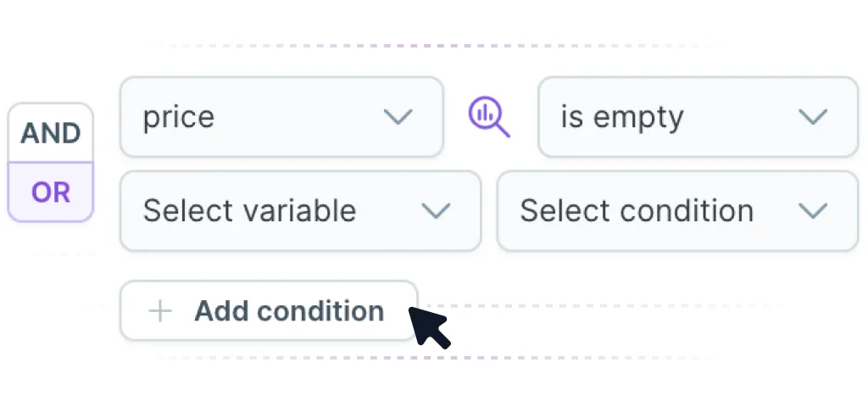Click the purple magnifier analytics icon
The width and height of the screenshot is (868, 407).
click(x=489, y=117)
